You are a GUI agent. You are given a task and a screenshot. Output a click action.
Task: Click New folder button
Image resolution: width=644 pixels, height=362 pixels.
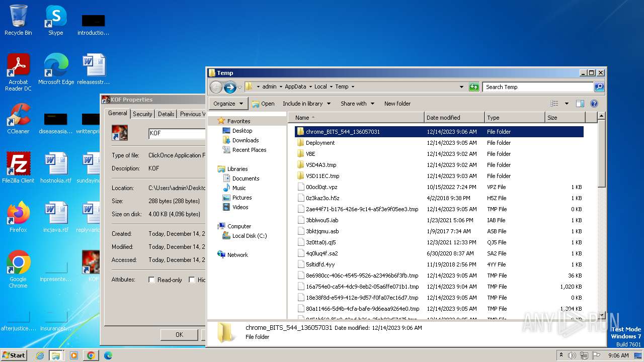pyautogui.click(x=397, y=104)
